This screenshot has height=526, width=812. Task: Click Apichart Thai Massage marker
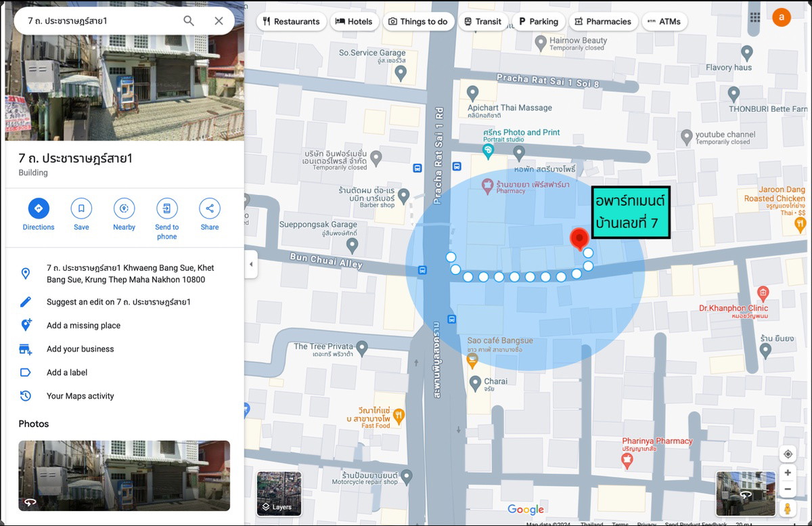coord(472,93)
